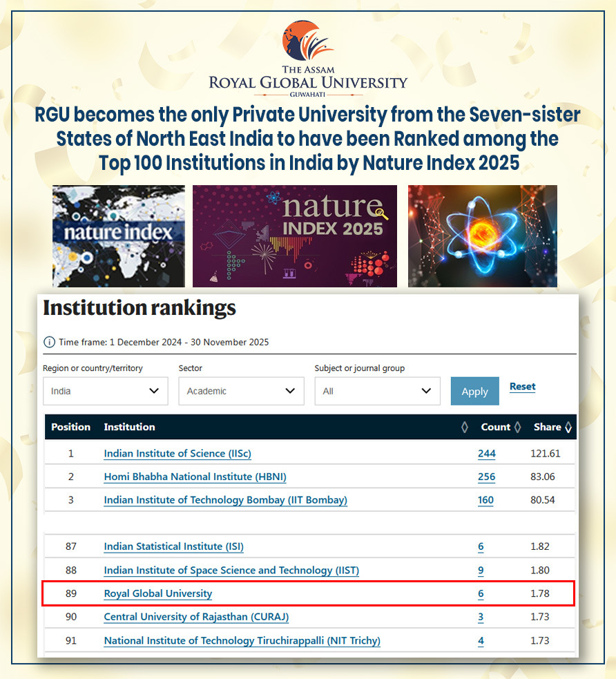Click the count 244 for IISc
Image resolution: width=616 pixels, height=679 pixels.
coord(486,454)
